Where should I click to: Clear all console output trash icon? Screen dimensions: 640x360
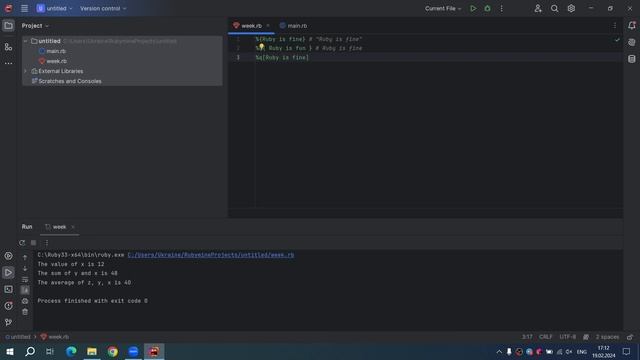click(25, 312)
